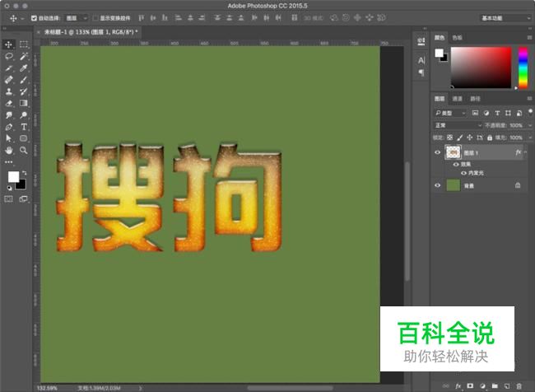Select the Pen tool
535x392 pixels.
point(8,127)
